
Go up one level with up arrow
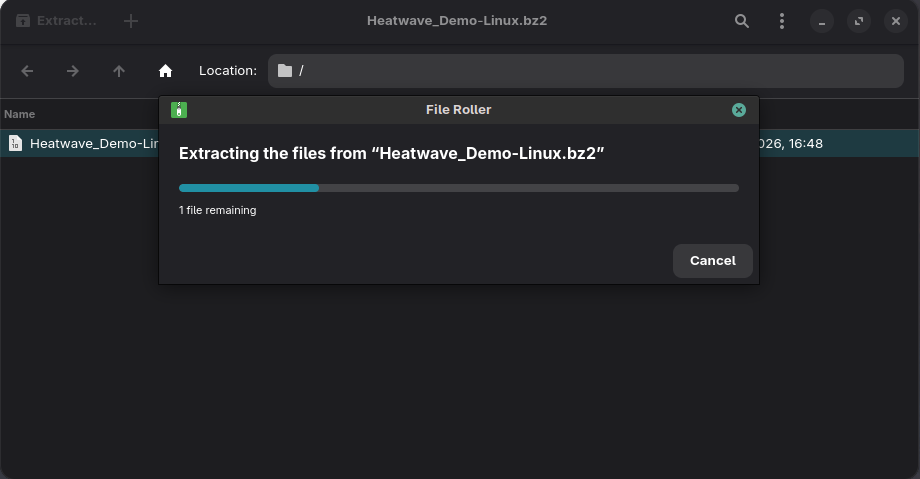(x=119, y=71)
